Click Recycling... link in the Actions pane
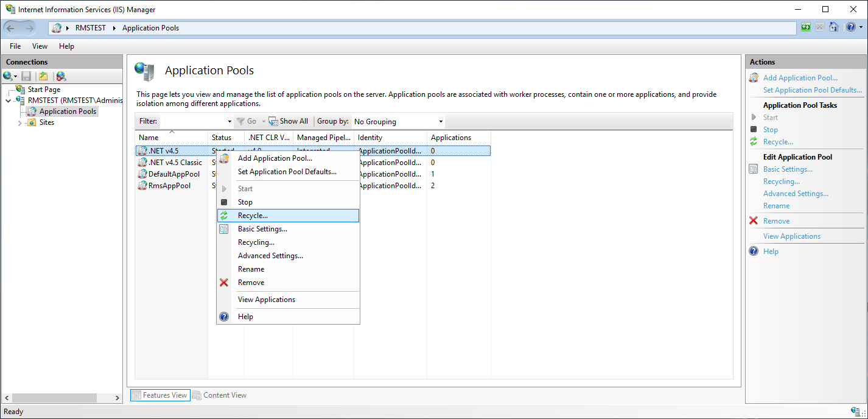 782,181
